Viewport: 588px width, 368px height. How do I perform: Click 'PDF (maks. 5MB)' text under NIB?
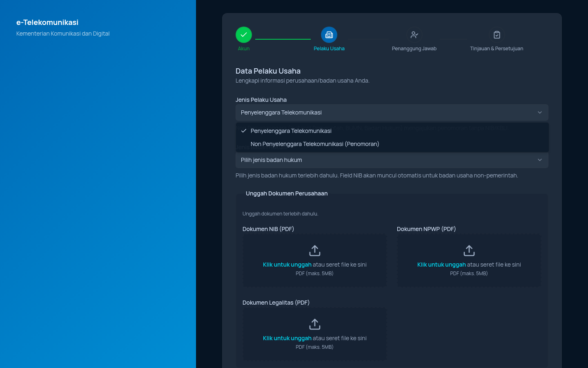point(314,274)
